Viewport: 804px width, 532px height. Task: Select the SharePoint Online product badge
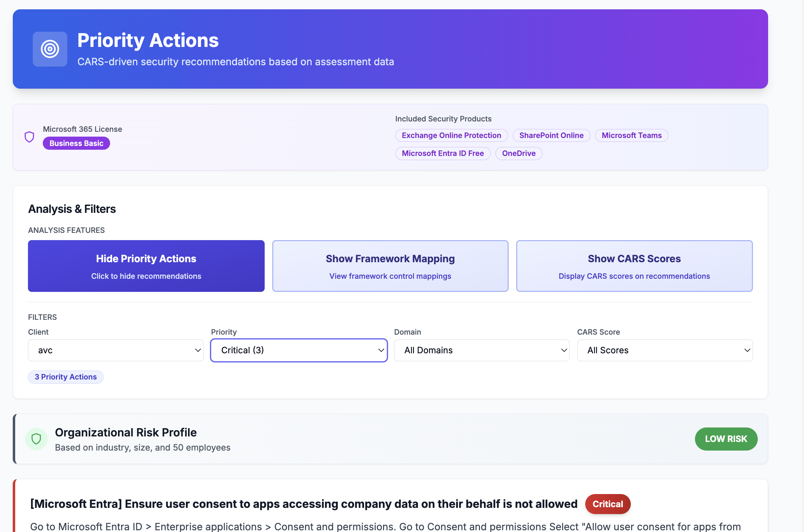(x=551, y=135)
